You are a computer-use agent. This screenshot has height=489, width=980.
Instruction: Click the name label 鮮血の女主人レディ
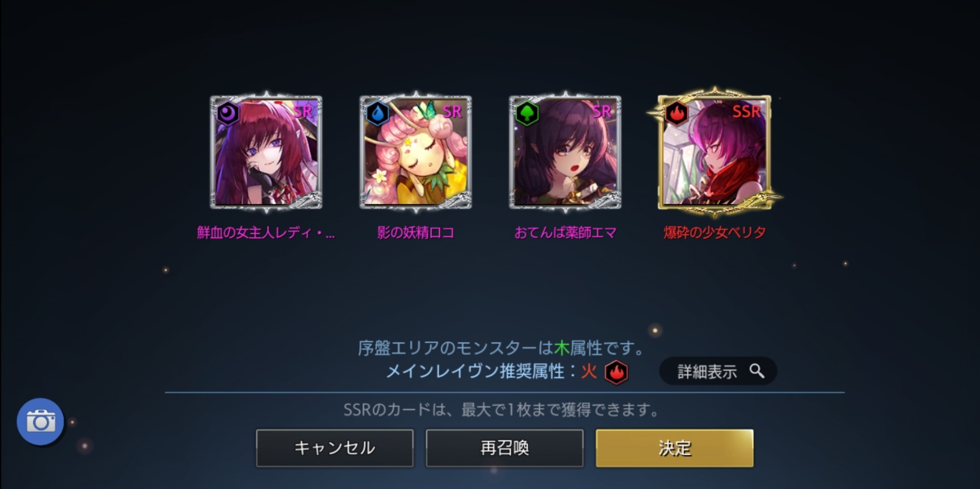[266, 232]
